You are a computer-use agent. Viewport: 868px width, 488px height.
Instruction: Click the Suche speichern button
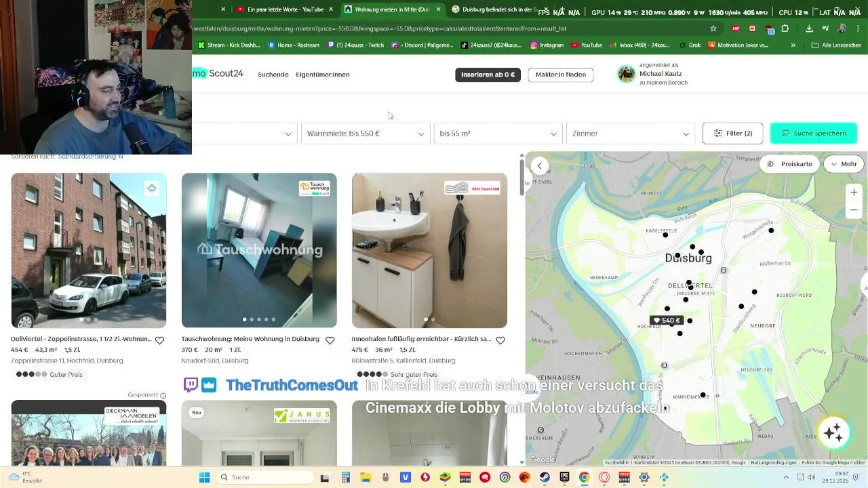point(814,134)
